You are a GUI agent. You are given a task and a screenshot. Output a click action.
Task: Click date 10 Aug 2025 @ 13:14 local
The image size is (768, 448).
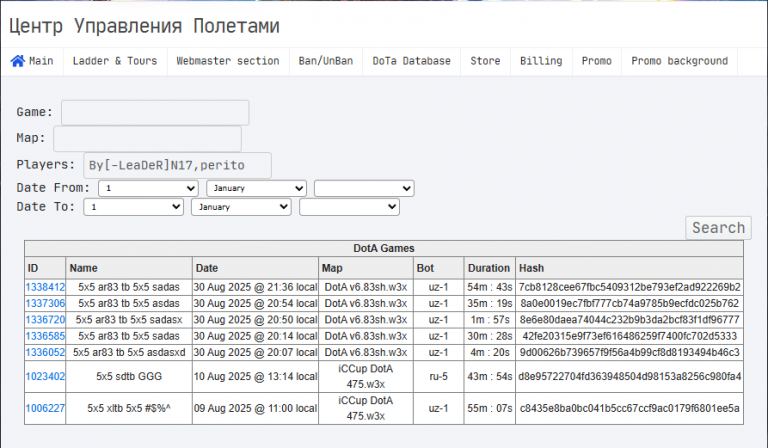click(255, 377)
